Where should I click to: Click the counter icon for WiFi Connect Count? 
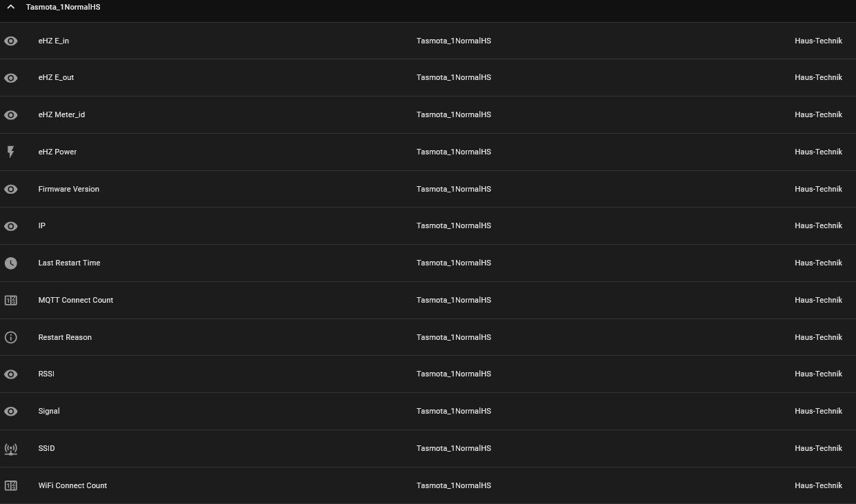click(x=11, y=486)
